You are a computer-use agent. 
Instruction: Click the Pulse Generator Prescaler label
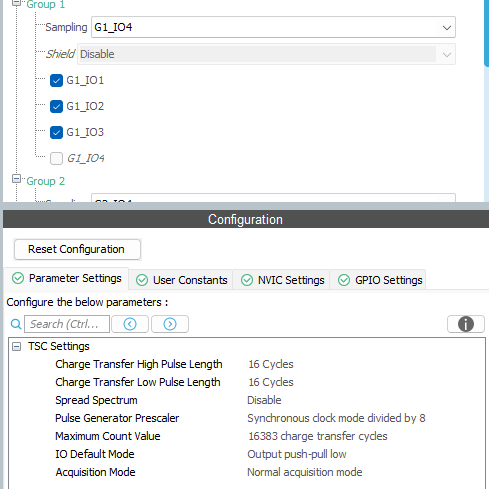(x=117, y=418)
